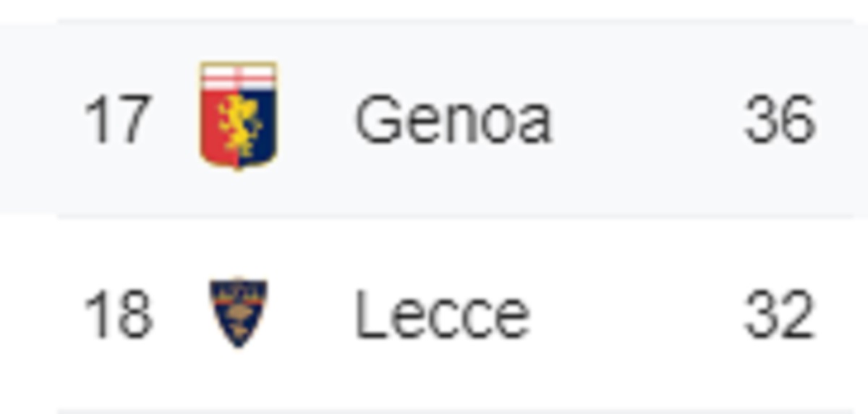The width and height of the screenshot is (868, 414).
Task: Click the Lecce club crest icon
Action: tap(239, 312)
